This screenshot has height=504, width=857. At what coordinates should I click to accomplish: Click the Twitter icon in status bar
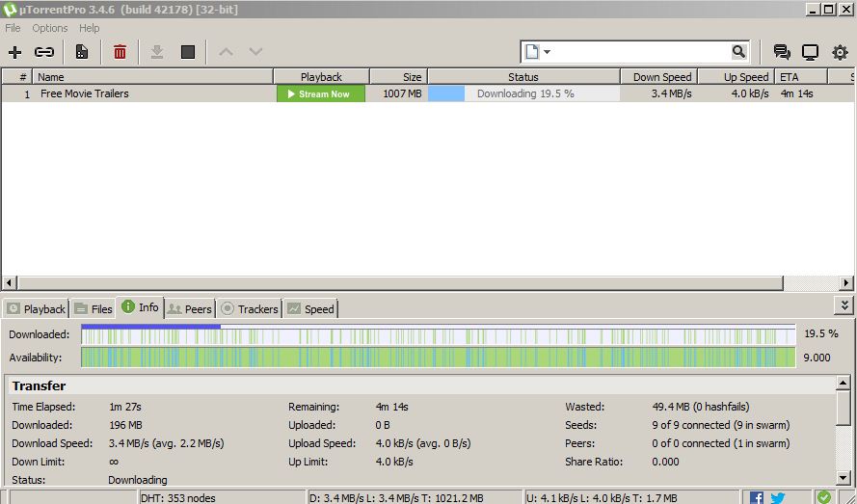tap(778, 497)
